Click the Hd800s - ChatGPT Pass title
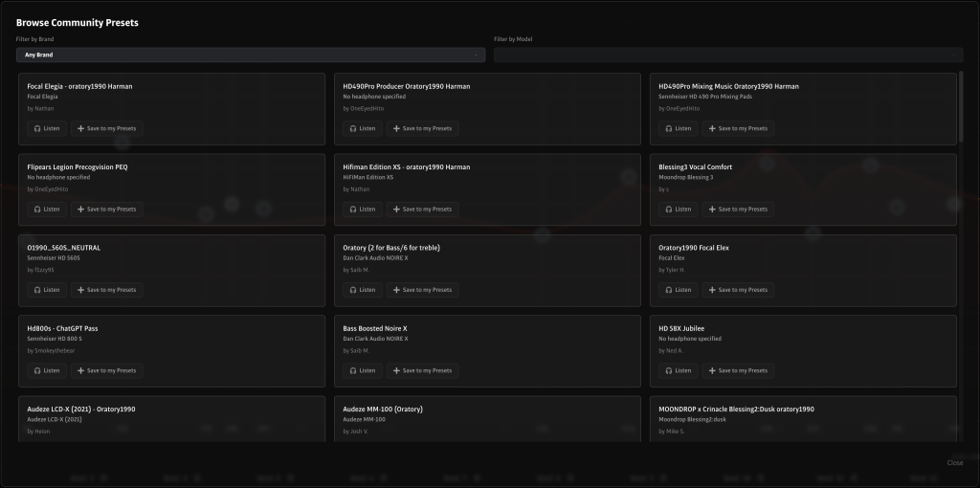Screen dimensions: 980x488 pos(62,328)
